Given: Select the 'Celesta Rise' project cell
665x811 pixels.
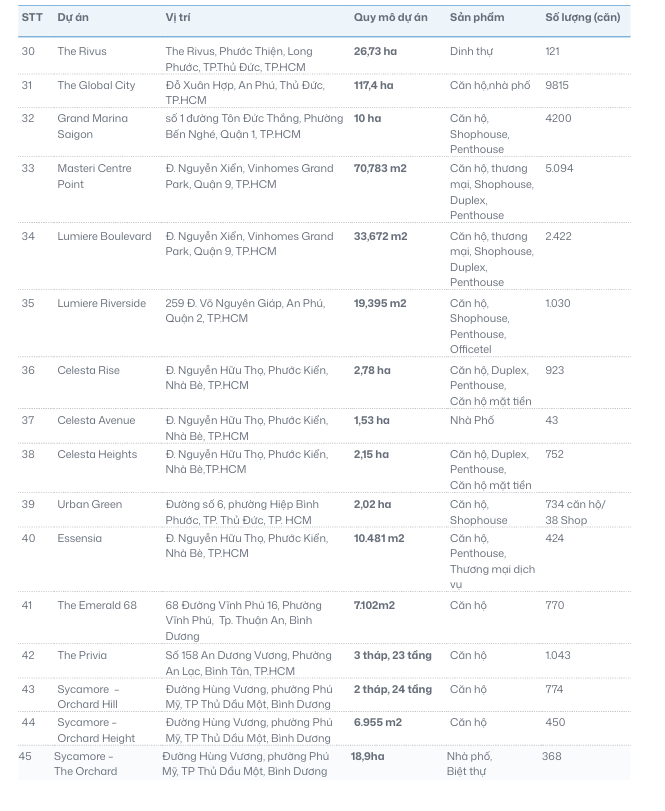Looking at the screenshot, I should [88, 370].
